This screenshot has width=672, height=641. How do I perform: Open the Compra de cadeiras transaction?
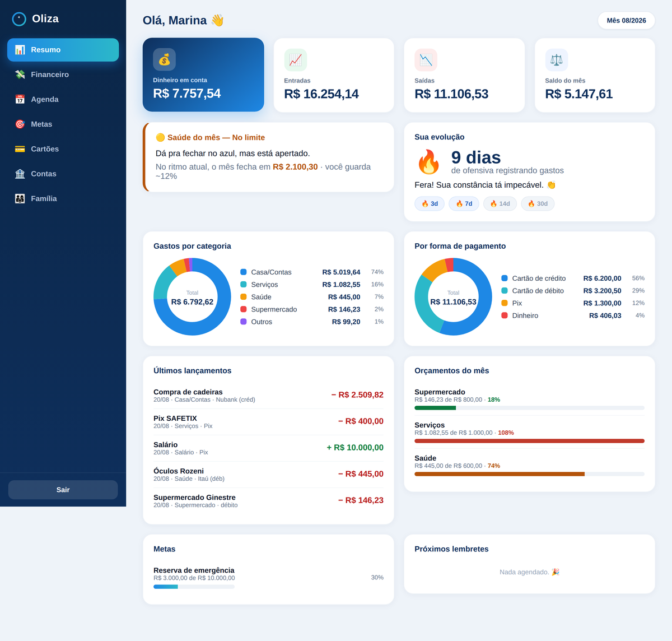[268, 396]
